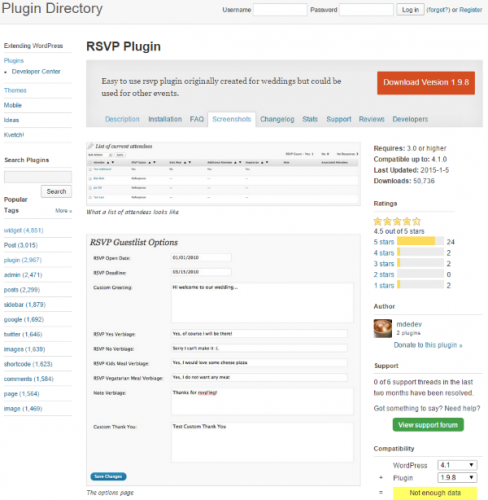Open the WordPress version 4.1 dropdown

click(457, 465)
